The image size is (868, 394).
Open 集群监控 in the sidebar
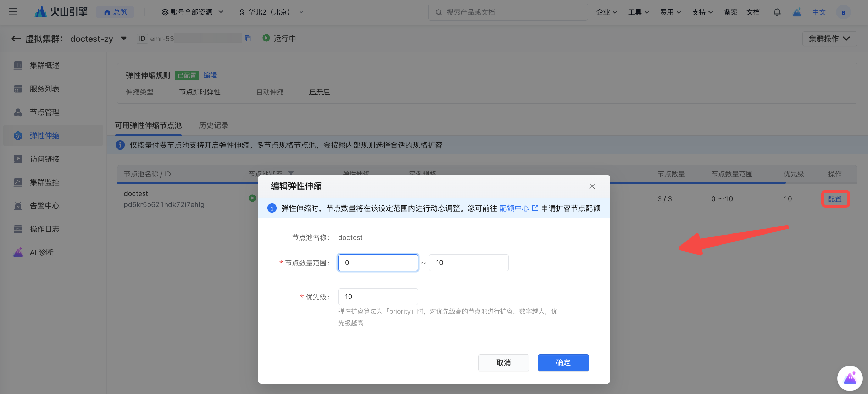tap(44, 182)
